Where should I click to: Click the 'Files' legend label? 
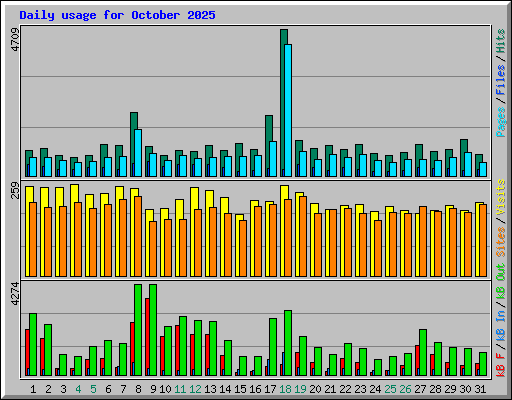501,80
